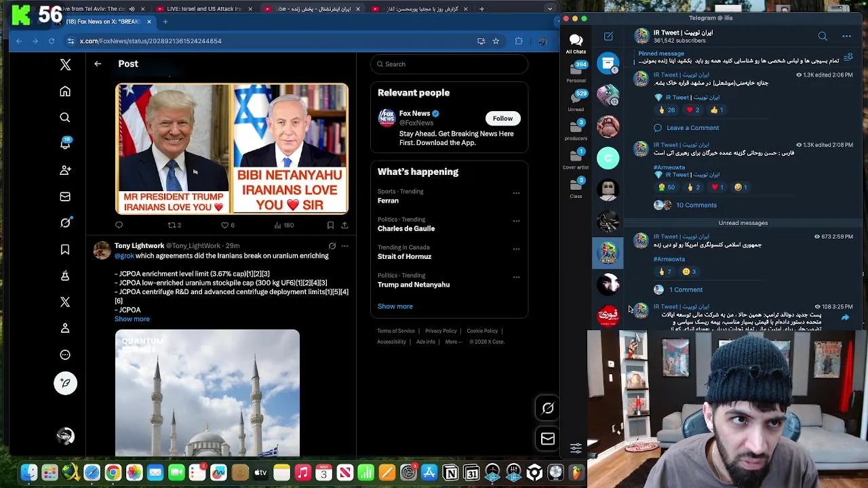The image size is (868, 488).
Task: Select Unread folder in Telegram
Action: click(576, 101)
